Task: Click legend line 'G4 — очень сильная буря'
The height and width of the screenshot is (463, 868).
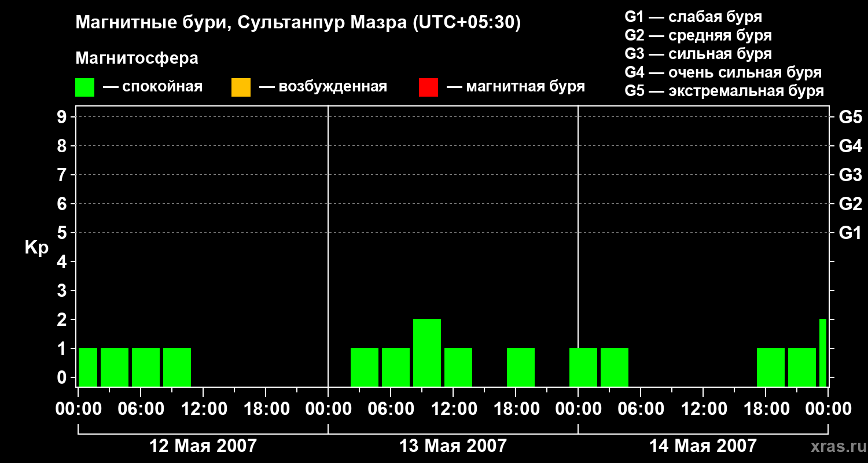Action: point(723,72)
